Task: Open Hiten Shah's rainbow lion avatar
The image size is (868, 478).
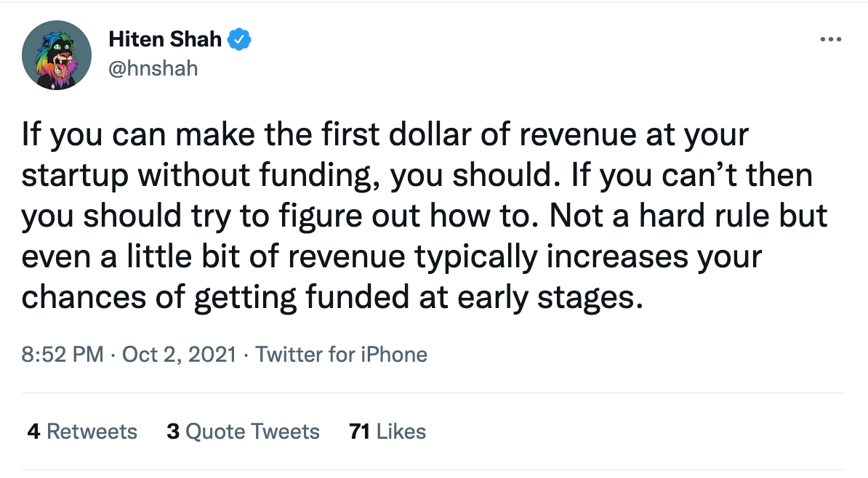Action: point(57,55)
